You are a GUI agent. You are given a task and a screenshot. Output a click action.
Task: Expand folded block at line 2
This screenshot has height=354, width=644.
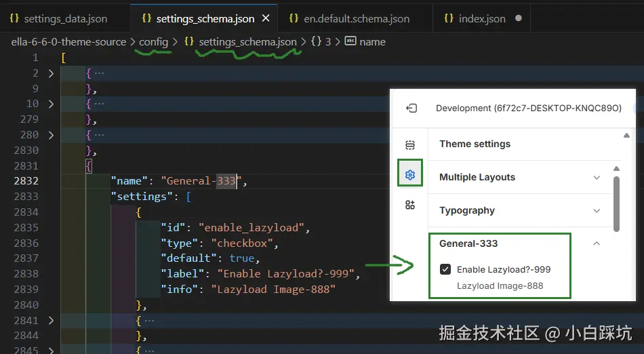tap(51, 73)
